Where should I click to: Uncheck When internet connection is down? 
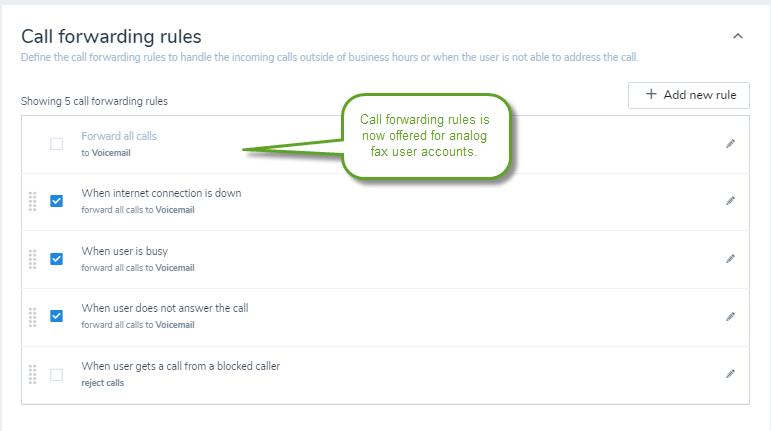[x=57, y=201]
